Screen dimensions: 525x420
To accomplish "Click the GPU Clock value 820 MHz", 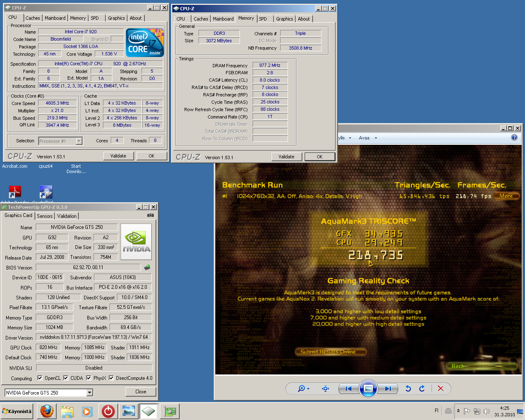I will (48, 347).
